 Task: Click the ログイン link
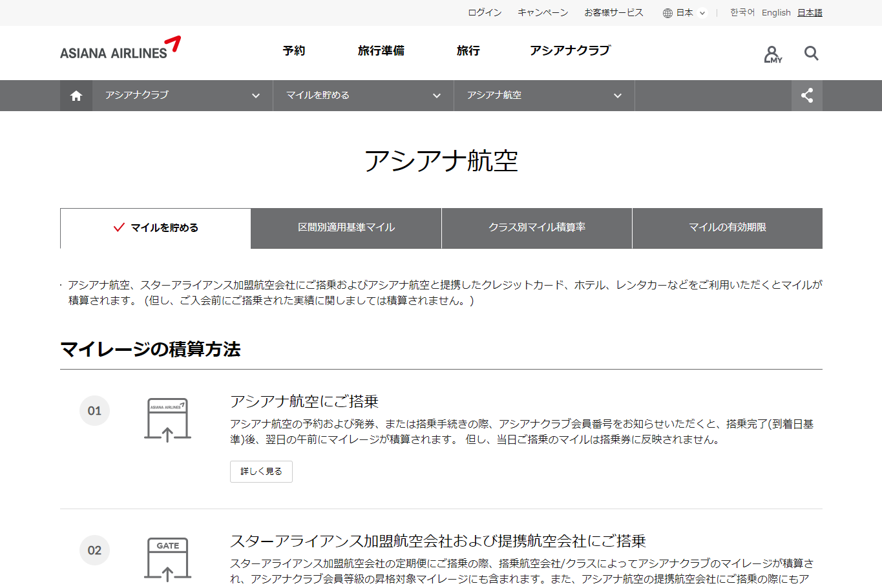click(485, 13)
